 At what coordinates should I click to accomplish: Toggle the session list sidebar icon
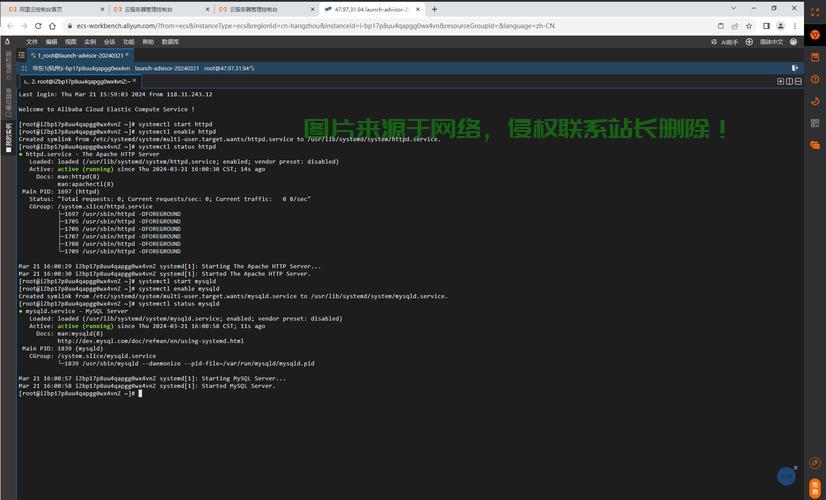[21, 55]
